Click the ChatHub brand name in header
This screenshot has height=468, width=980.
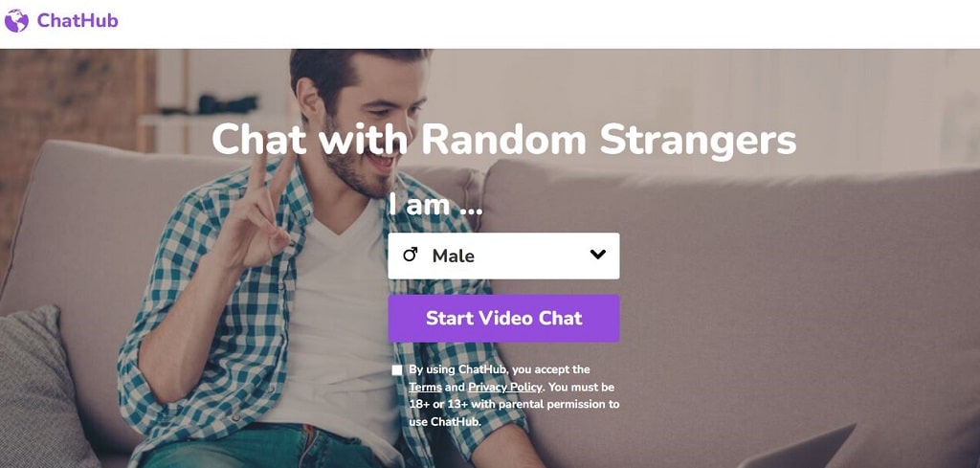[78, 21]
